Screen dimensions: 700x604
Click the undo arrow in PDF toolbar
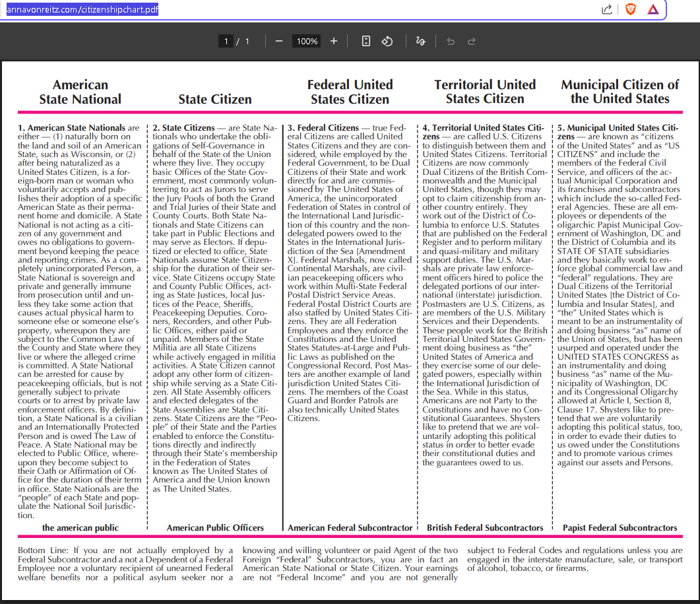451,41
